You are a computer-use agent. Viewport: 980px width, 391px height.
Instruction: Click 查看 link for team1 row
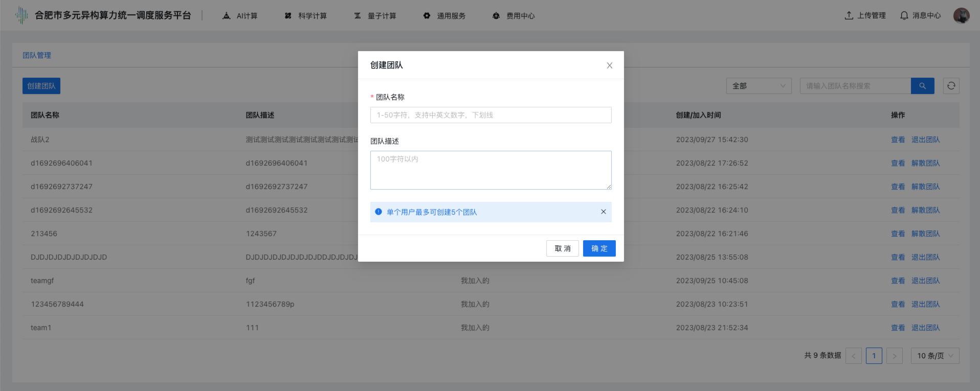tap(898, 328)
